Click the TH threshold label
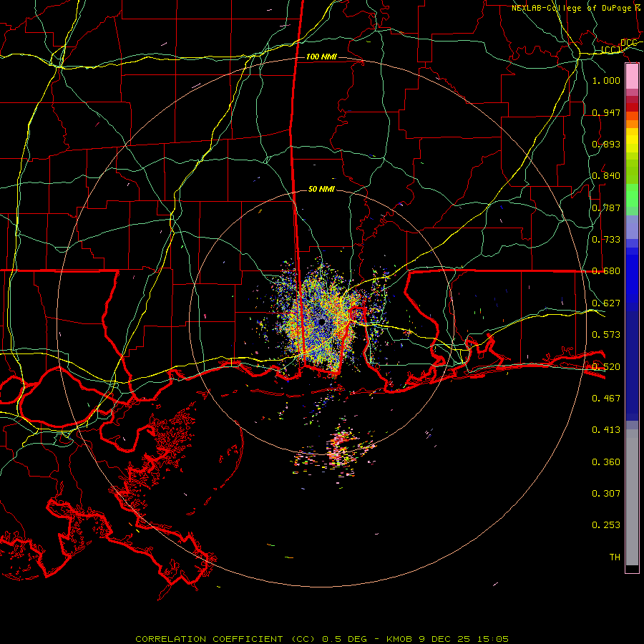 pyautogui.click(x=615, y=557)
